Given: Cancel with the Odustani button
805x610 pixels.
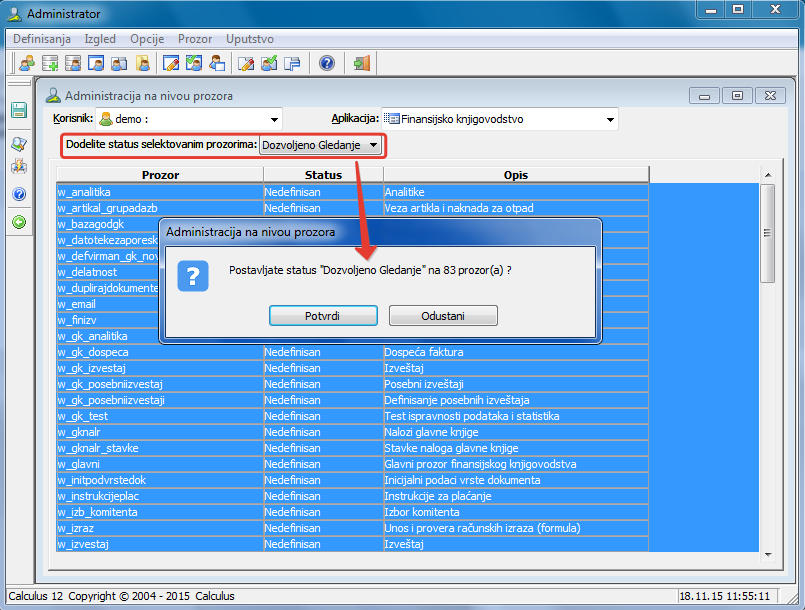Looking at the screenshot, I should (x=443, y=316).
